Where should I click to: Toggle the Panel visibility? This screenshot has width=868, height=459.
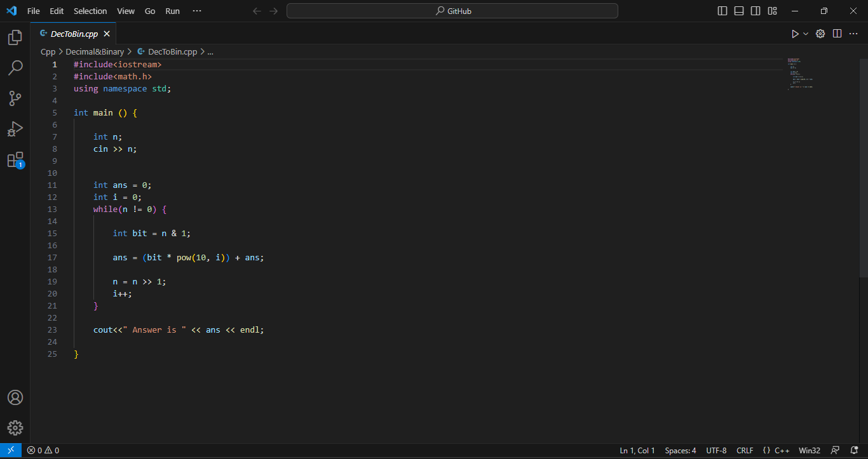[739, 11]
